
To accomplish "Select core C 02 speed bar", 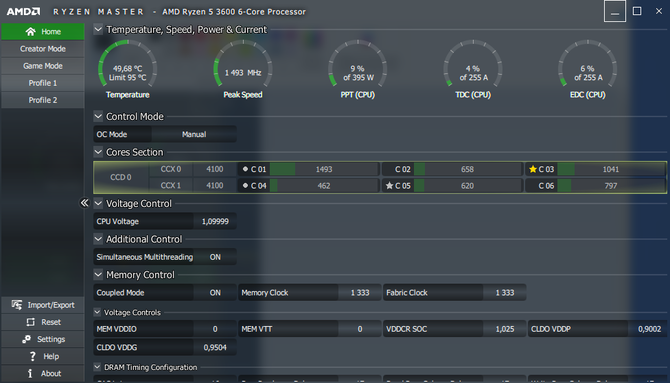I will tap(467, 169).
